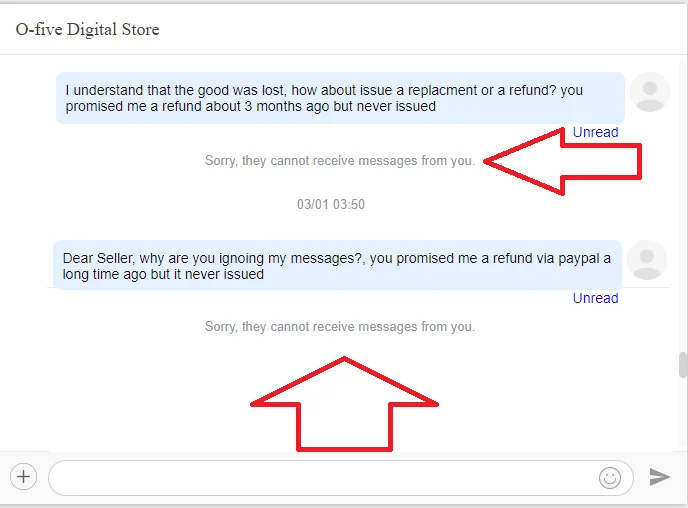Focus the message text input box
This screenshot has height=508, width=688.
point(320,478)
